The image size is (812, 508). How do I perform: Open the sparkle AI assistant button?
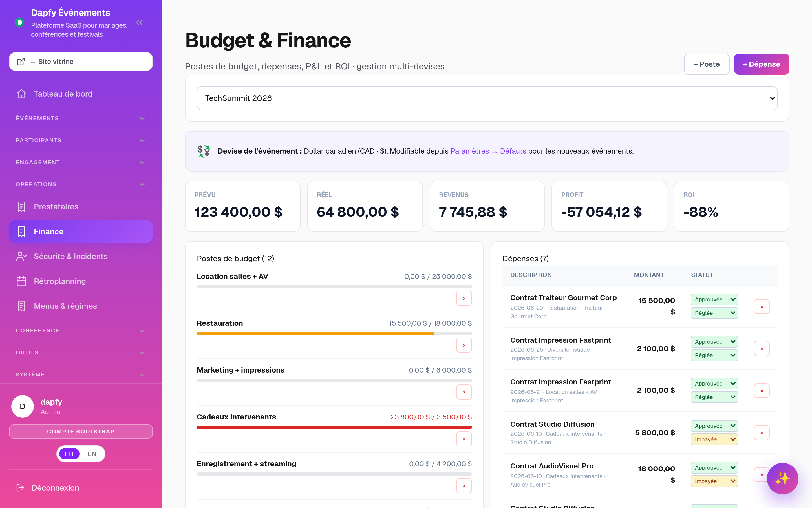tap(782, 478)
